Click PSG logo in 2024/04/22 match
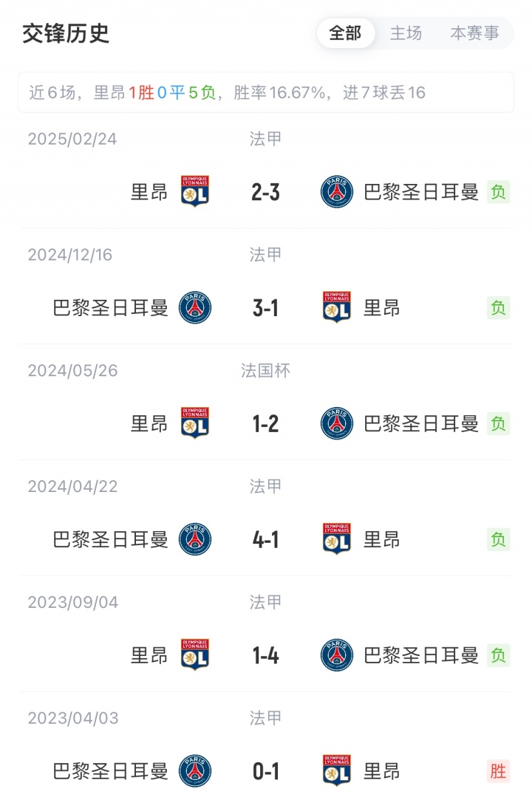Viewport: 532px width, 800px height. point(195,539)
